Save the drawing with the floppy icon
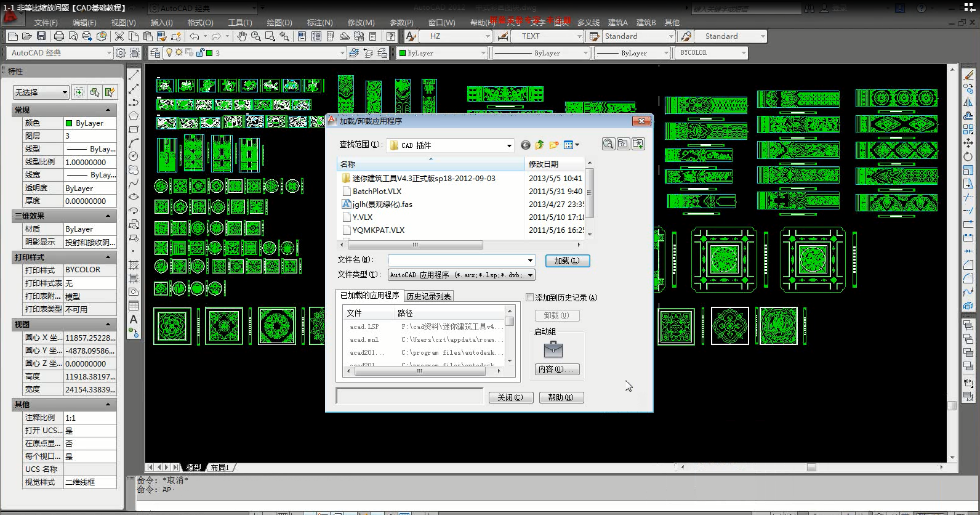Screen dimensions: 980x515 coord(41,36)
